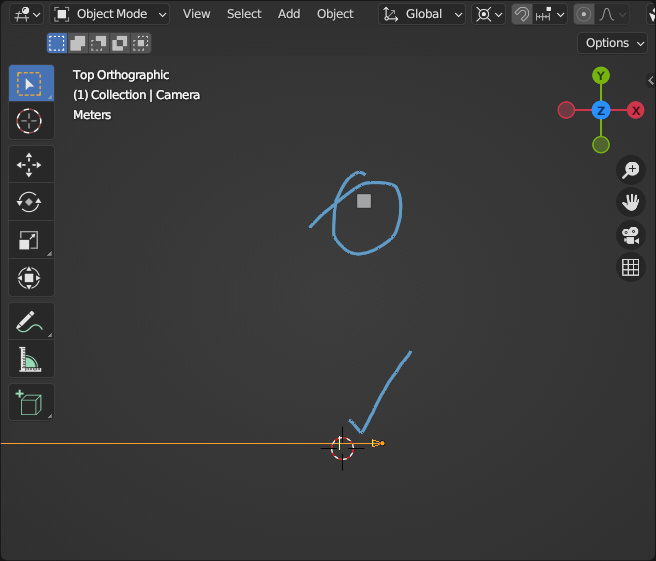Toggle snapping magnet icon
The image size is (656, 561).
(522, 14)
